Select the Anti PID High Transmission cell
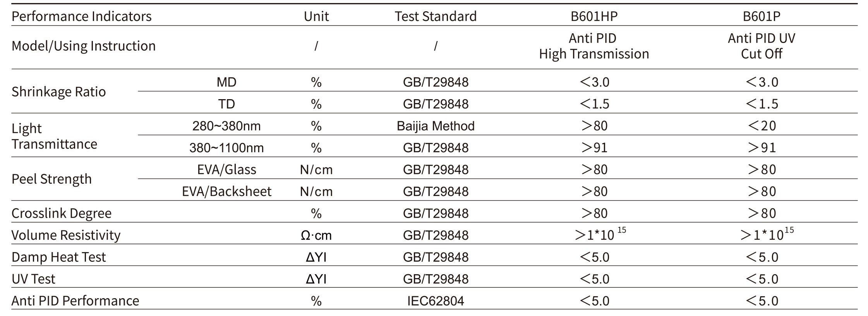The image size is (868, 316). click(x=594, y=46)
